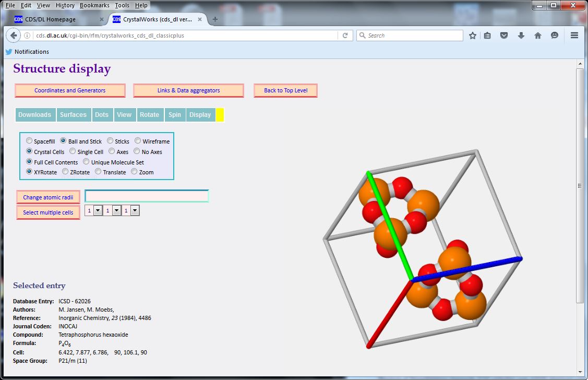Open the Edit menu
Viewport: 588px width, 380px height.
(26, 5)
